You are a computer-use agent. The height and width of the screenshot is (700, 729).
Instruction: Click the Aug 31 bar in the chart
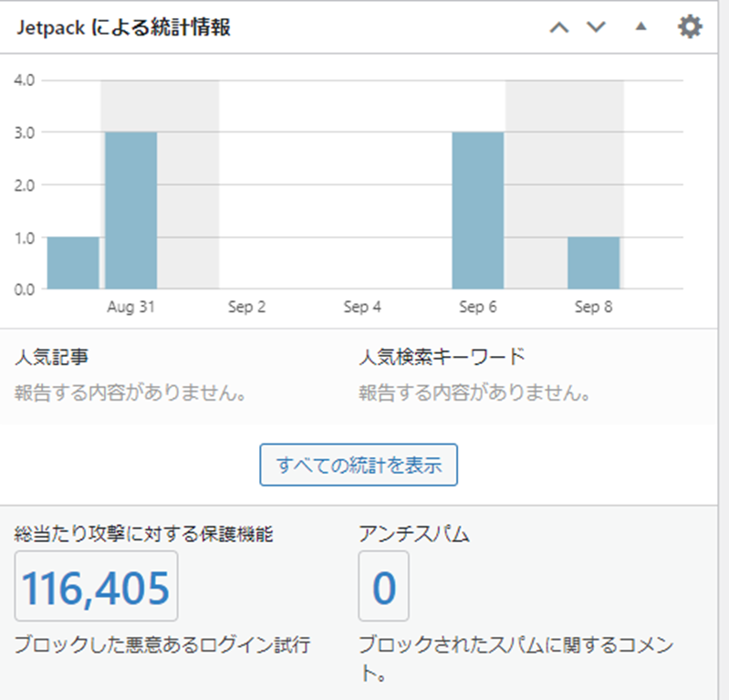tap(130, 210)
